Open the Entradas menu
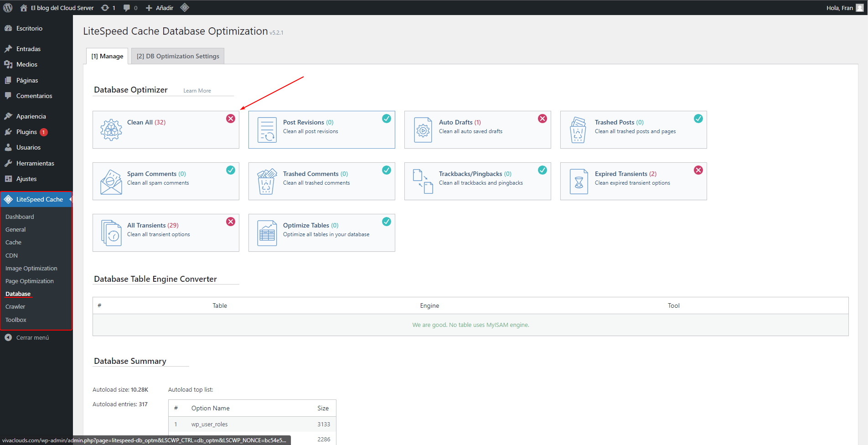The image size is (868, 445). coord(36,49)
